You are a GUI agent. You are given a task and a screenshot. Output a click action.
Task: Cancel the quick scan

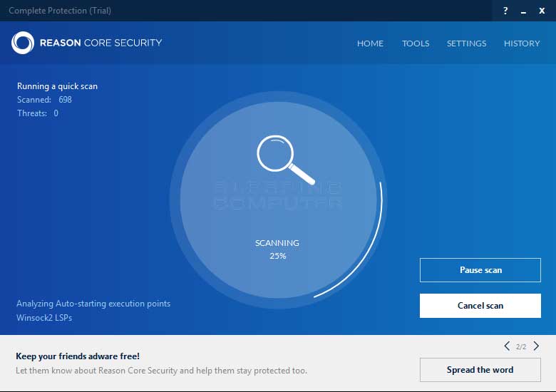480,306
